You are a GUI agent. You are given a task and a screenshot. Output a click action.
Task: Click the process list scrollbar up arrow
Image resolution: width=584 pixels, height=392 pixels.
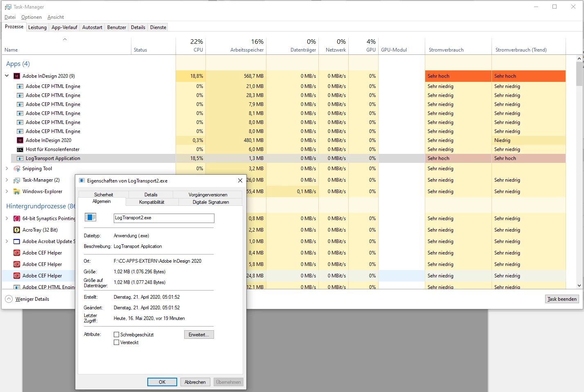(x=579, y=59)
